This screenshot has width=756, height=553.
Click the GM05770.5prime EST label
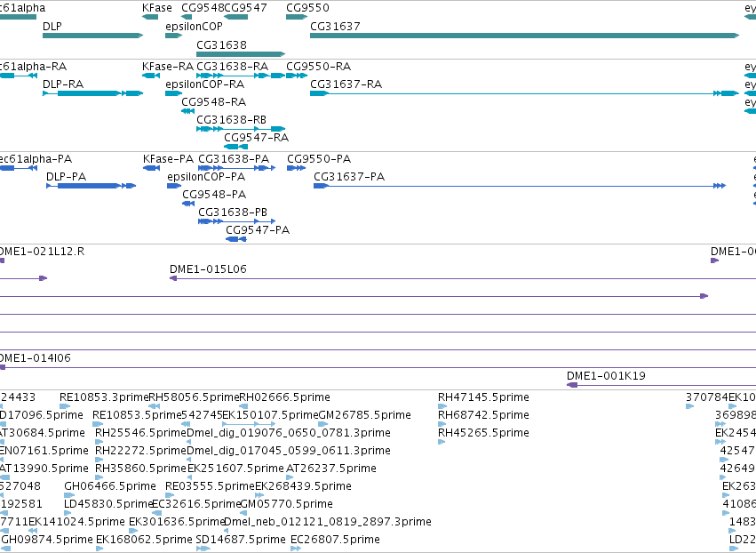(x=286, y=504)
